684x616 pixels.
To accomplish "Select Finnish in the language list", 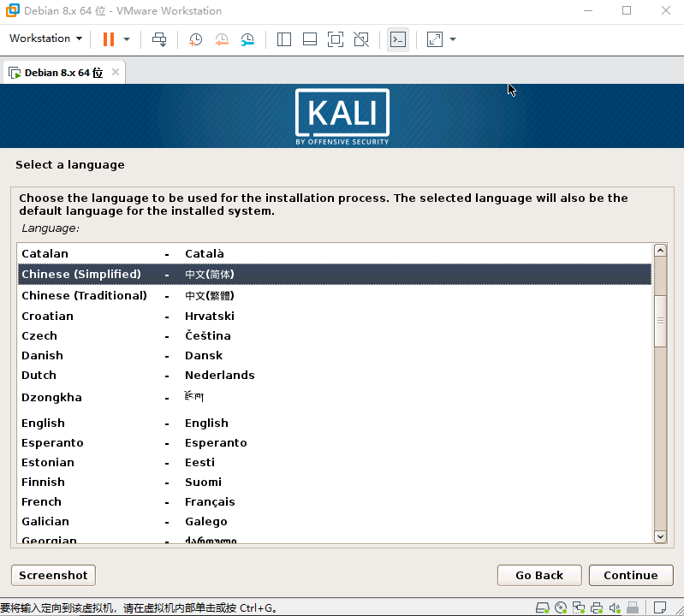I will [335, 482].
